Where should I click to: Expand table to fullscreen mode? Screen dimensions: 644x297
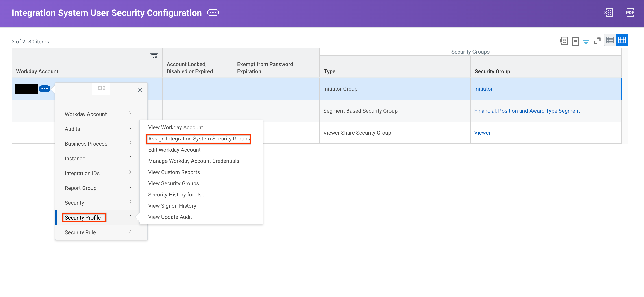[x=597, y=41]
